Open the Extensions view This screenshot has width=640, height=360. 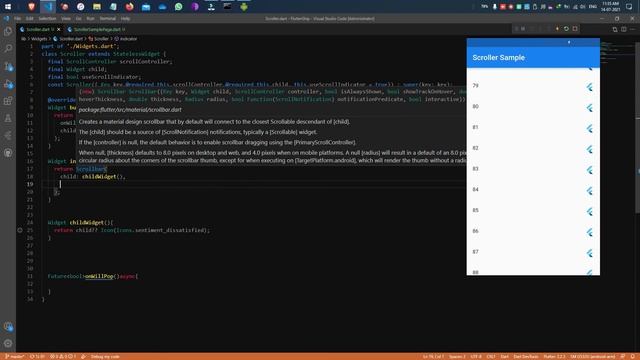coord(8,101)
